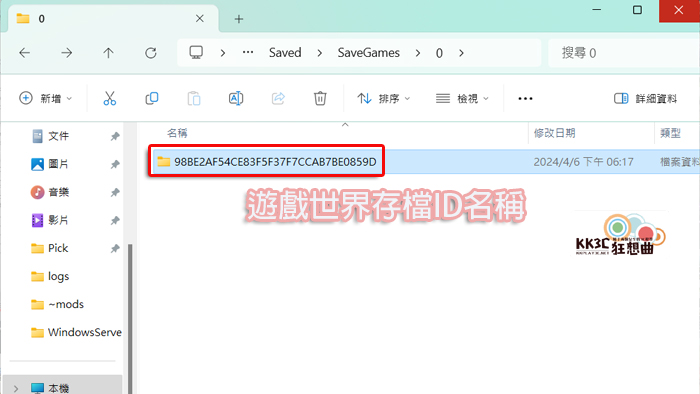
Task: Expand hidden path with the ellipsis in address bar
Action: pos(248,53)
